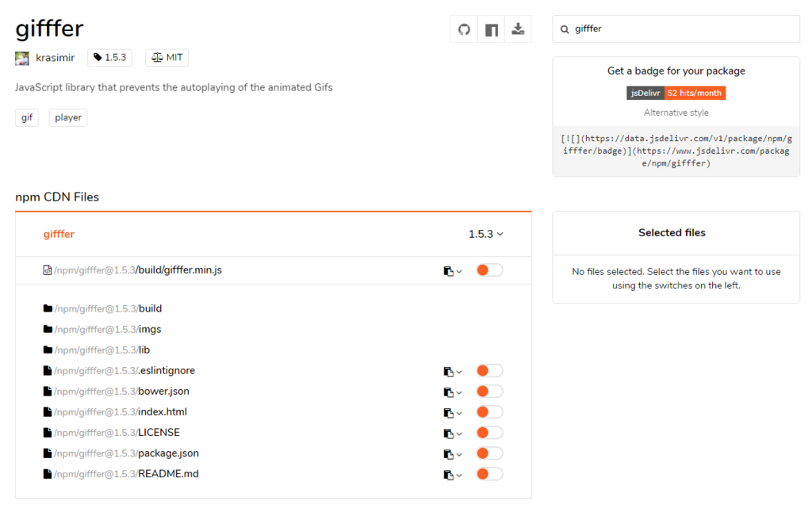Click the Selected files panel heading

tap(672, 233)
